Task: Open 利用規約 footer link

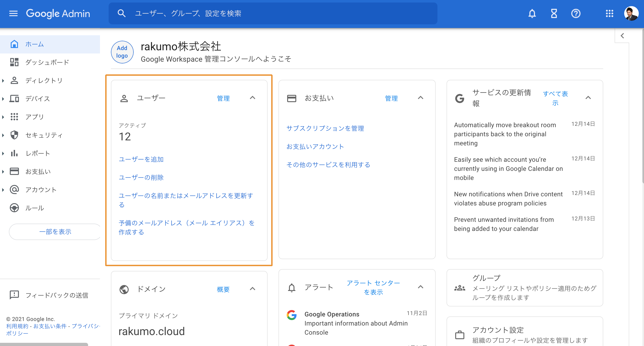Action: pos(17,326)
